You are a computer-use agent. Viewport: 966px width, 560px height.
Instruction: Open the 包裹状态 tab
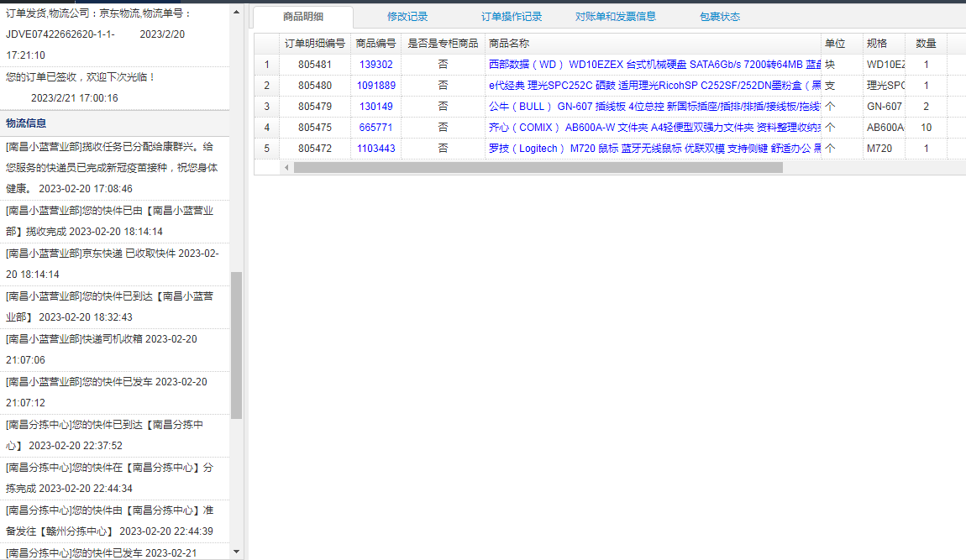720,17
